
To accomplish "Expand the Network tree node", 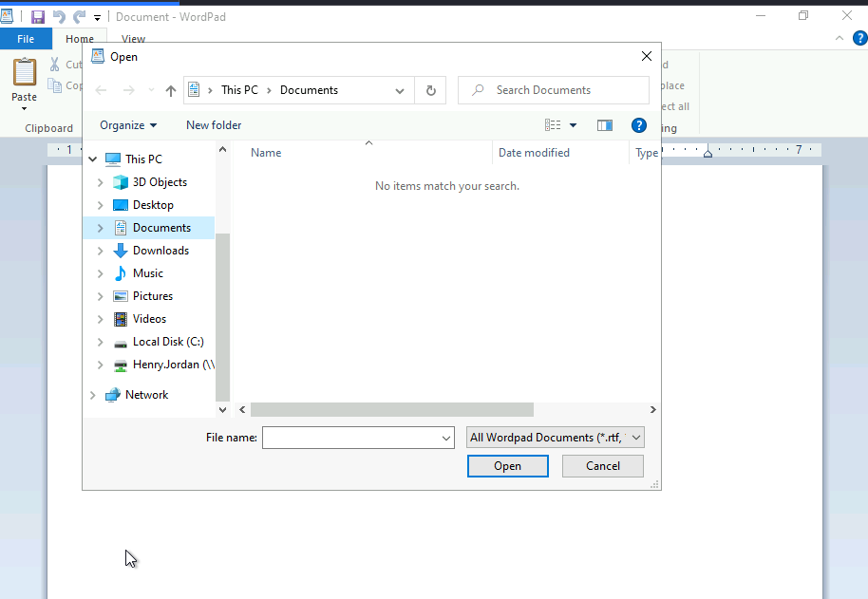I will 92,395.
